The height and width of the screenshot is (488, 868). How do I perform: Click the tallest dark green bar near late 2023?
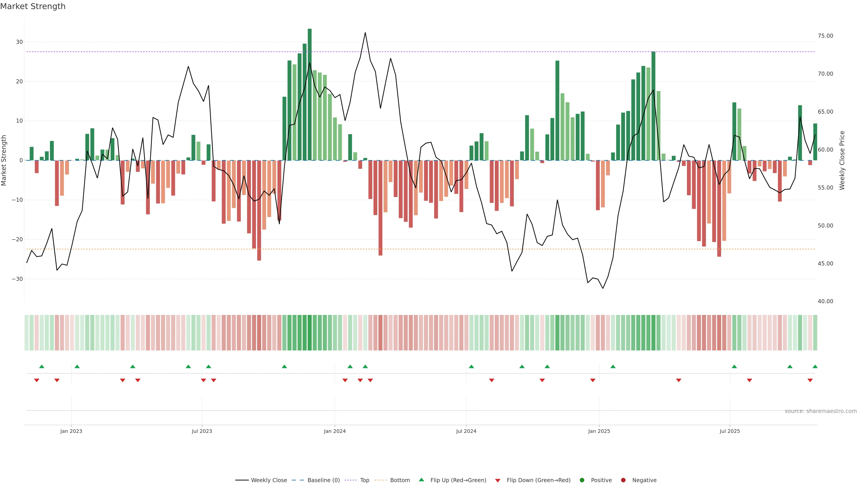(310, 94)
